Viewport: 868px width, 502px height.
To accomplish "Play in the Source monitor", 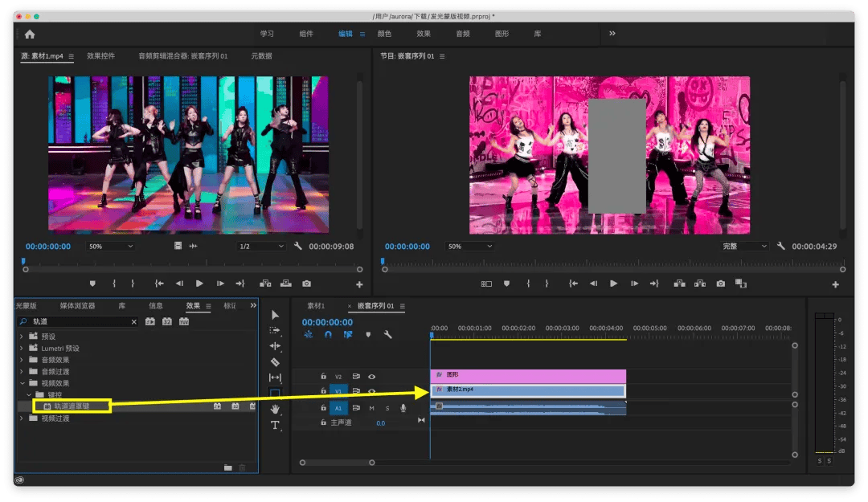I will [x=199, y=284].
